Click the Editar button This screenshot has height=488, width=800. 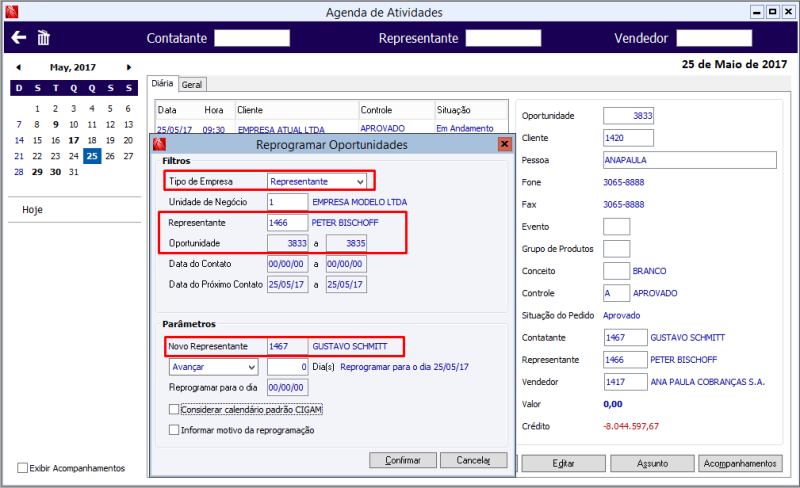pos(563,463)
